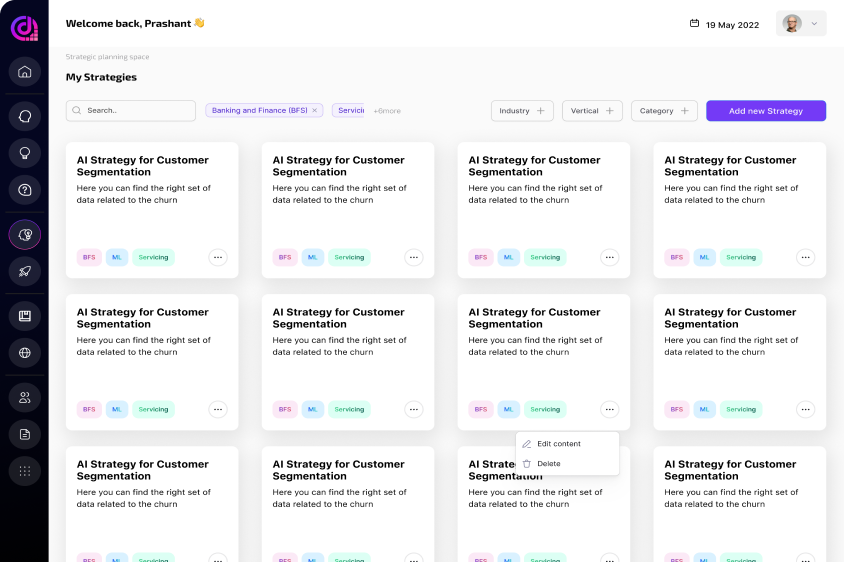Open the help question mark icon

tap(24, 189)
